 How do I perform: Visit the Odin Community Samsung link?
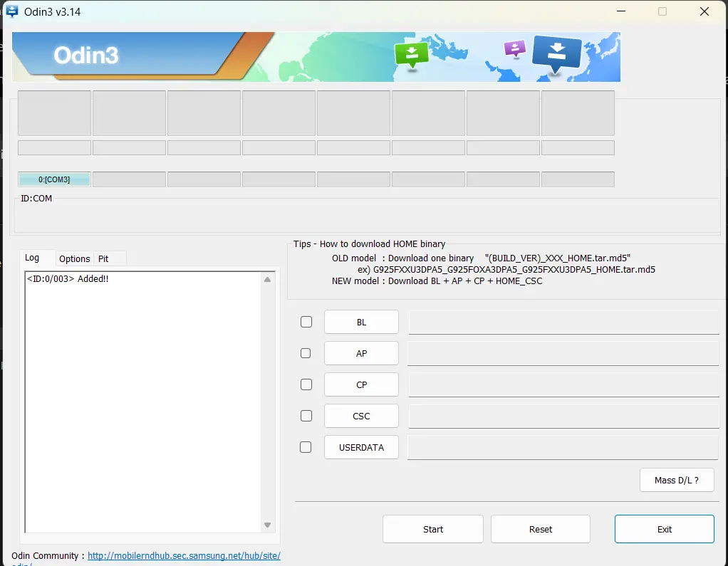[184, 555]
